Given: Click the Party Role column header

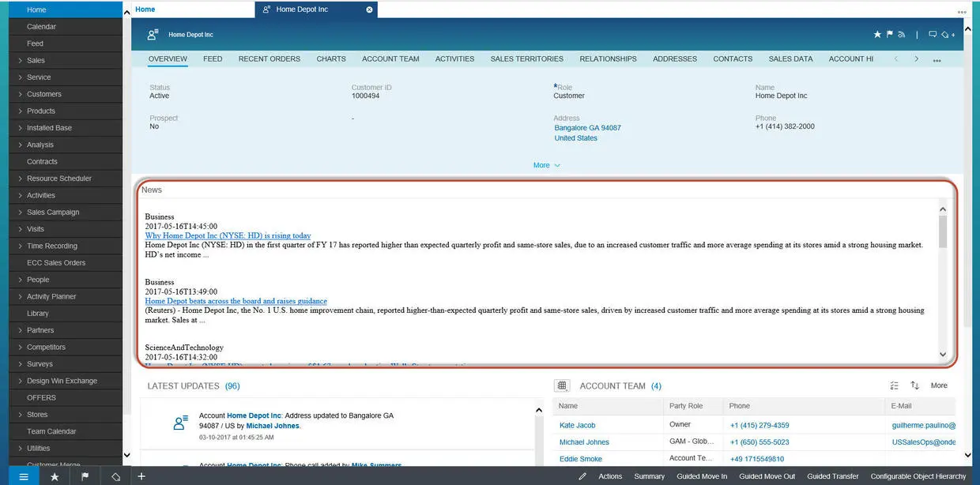Looking at the screenshot, I should (x=686, y=406).
